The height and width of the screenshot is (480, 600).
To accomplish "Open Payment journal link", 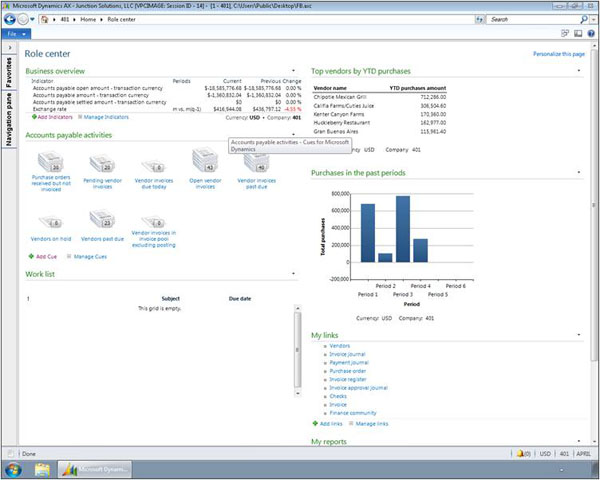I will click(349, 362).
